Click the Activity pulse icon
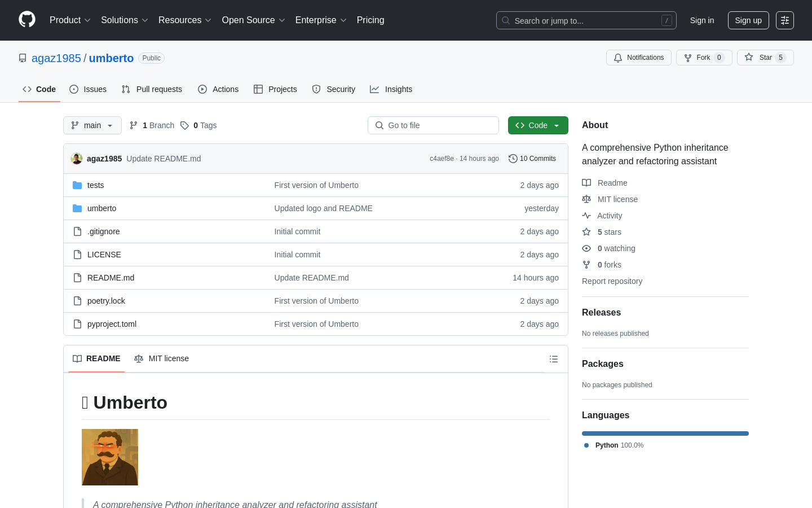Image resolution: width=812 pixels, height=508 pixels. [586, 216]
